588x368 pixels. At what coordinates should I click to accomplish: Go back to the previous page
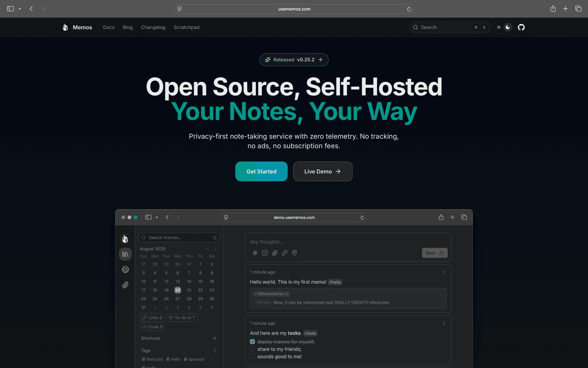pos(31,9)
